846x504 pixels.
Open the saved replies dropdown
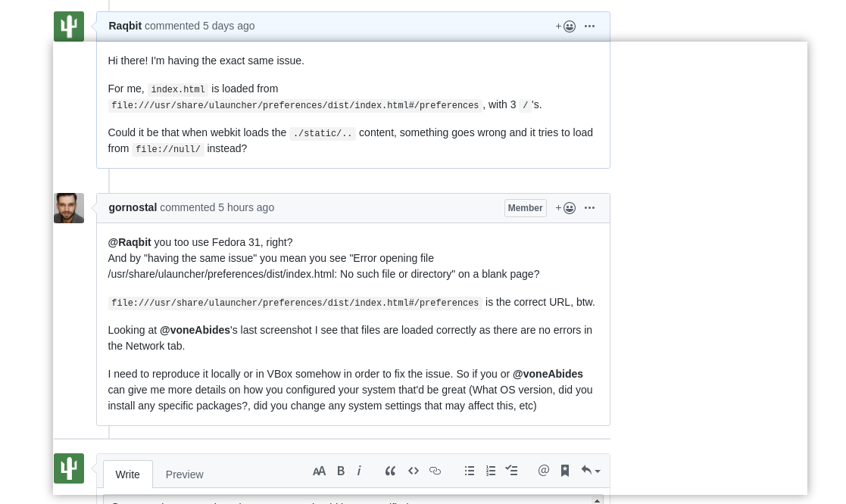[590, 471]
